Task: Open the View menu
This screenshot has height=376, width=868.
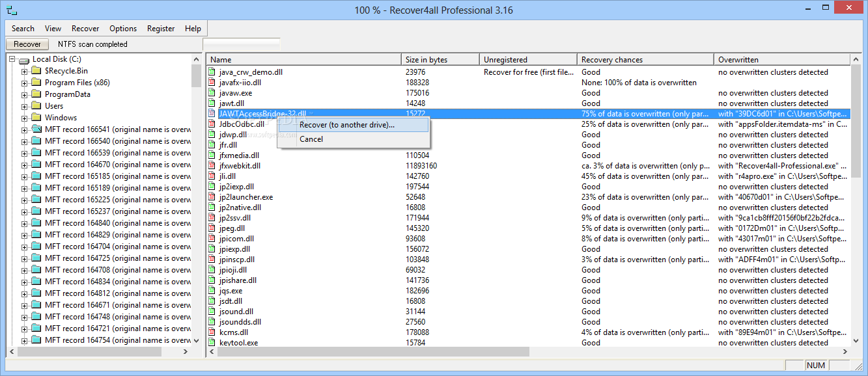Action: 53,29
